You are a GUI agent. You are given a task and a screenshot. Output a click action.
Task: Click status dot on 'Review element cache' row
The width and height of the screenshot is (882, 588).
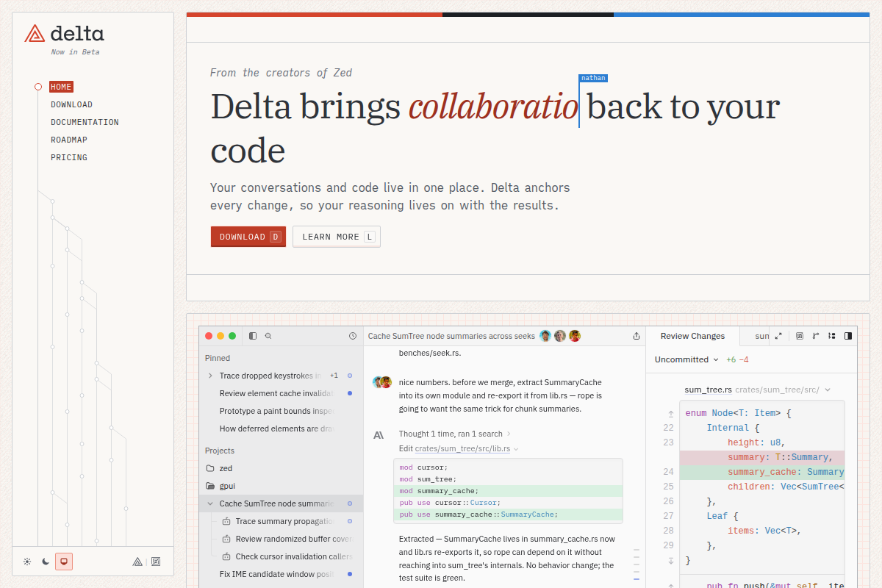click(350, 393)
